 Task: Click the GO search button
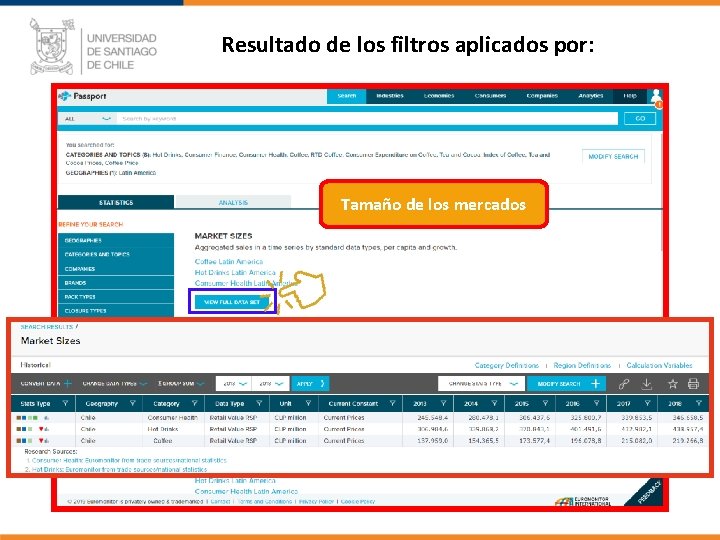[640, 118]
